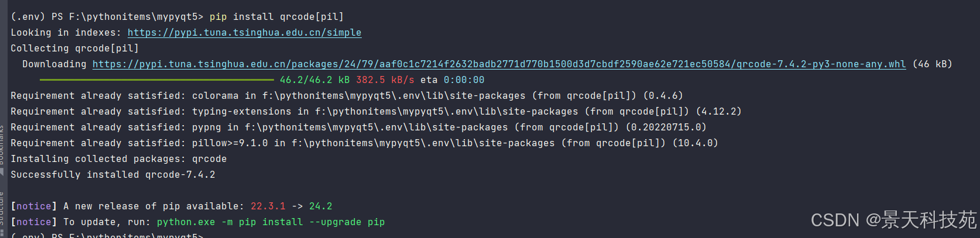Click the python.exe upgrade pip command
The width and height of the screenshot is (980, 238).
[270, 222]
